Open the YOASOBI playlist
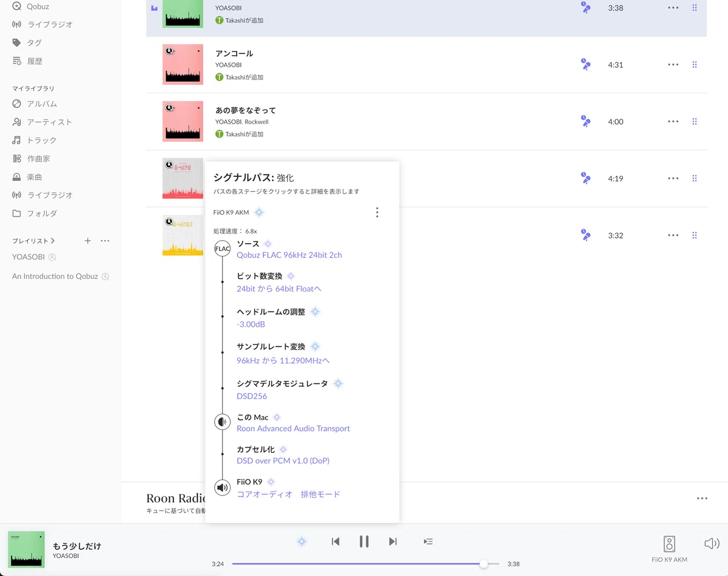Screen dimensions: 728x576 click(29, 256)
